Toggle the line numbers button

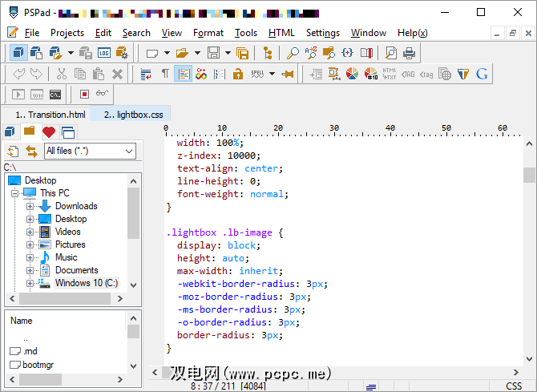(219, 74)
